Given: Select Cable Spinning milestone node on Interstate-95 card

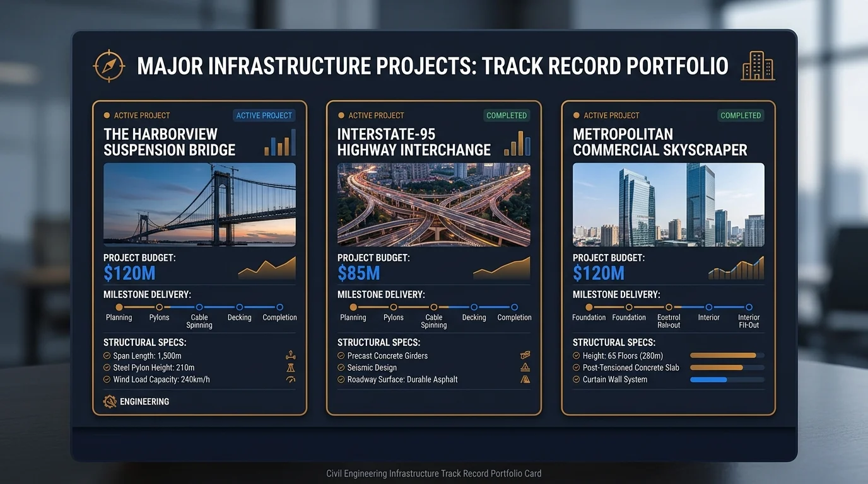Looking at the screenshot, I should (434, 307).
